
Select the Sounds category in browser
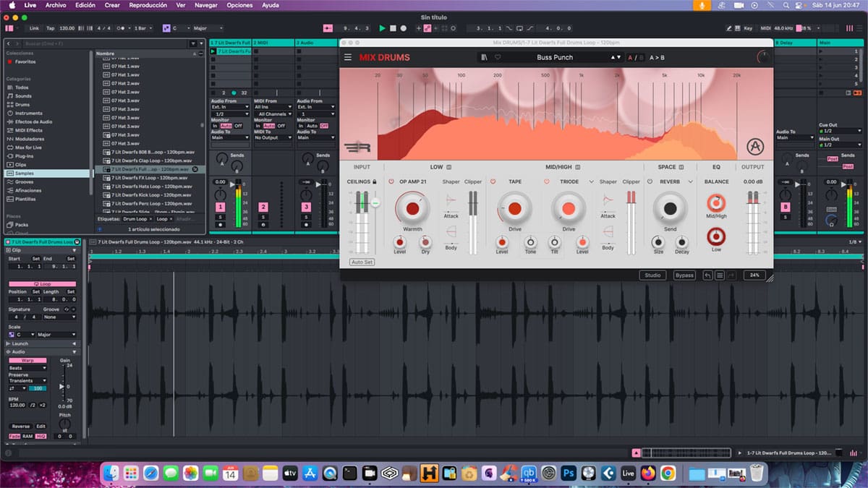pos(24,96)
